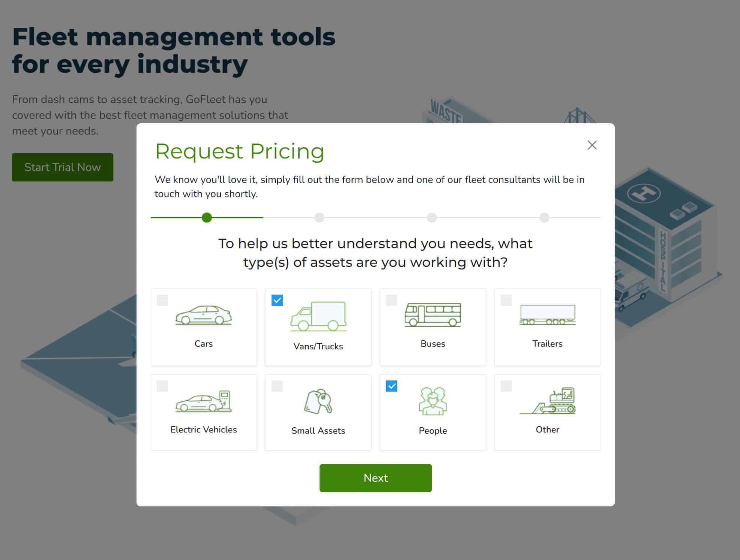This screenshot has height=560, width=740.
Task: Click the Next button
Action: point(375,478)
